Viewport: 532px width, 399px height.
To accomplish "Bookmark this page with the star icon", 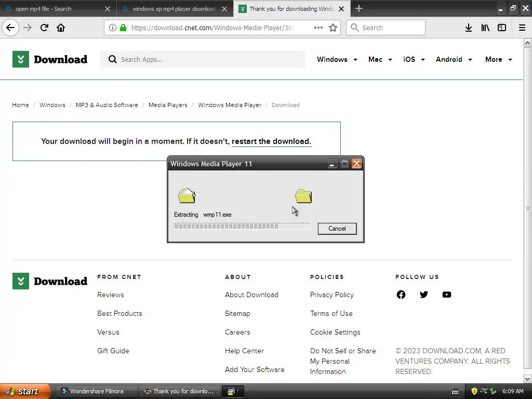I will point(333,28).
